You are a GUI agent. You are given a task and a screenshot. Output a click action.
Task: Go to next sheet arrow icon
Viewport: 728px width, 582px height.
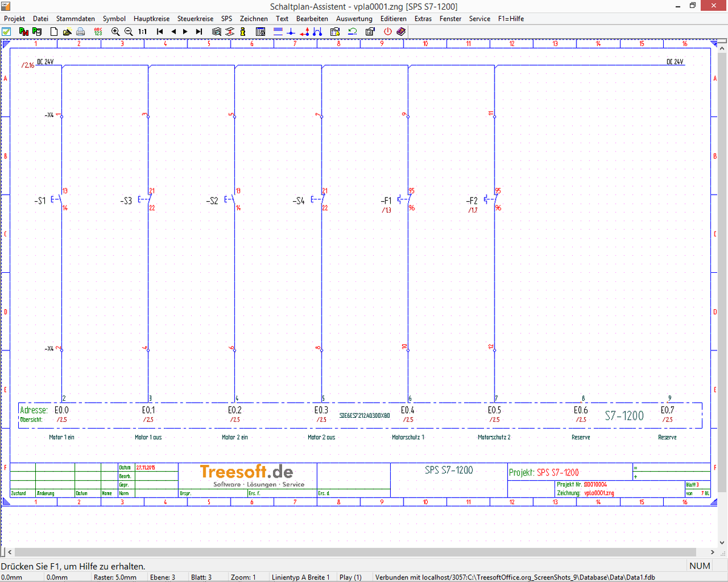[x=186, y=31]
